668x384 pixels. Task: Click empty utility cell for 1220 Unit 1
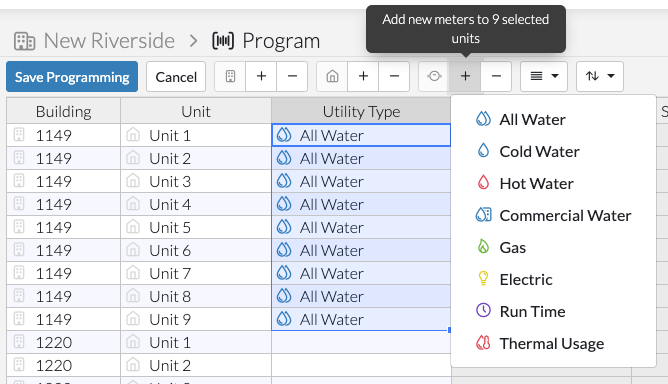click(361, 342)
